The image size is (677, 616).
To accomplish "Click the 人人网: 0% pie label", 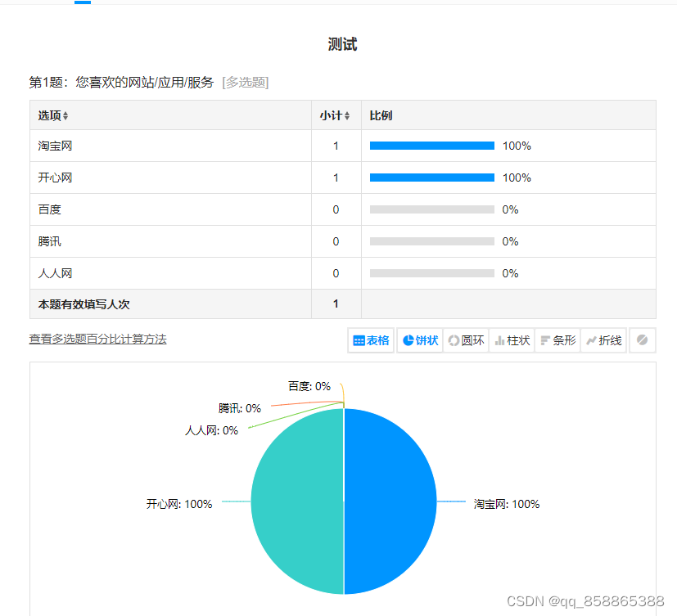I will pos(211,430).
